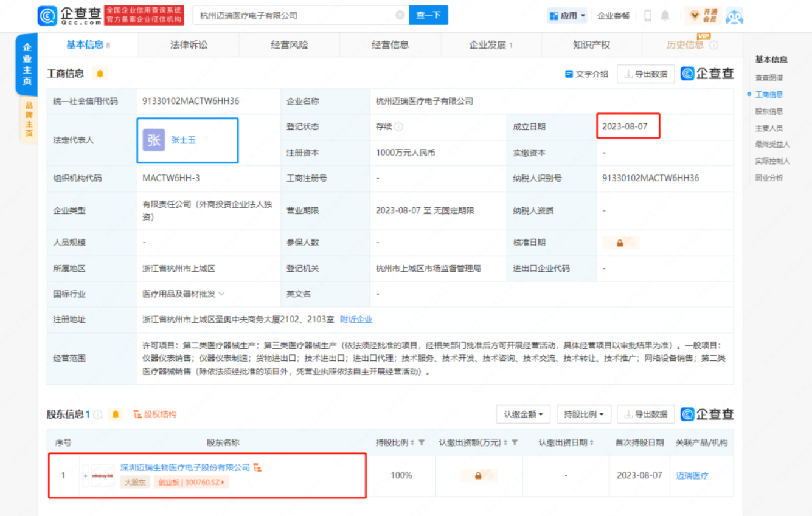Jump to 主要人员 in the right sidebar
Image resolution: width=812 pixels, height=516 pixels.
769,128
